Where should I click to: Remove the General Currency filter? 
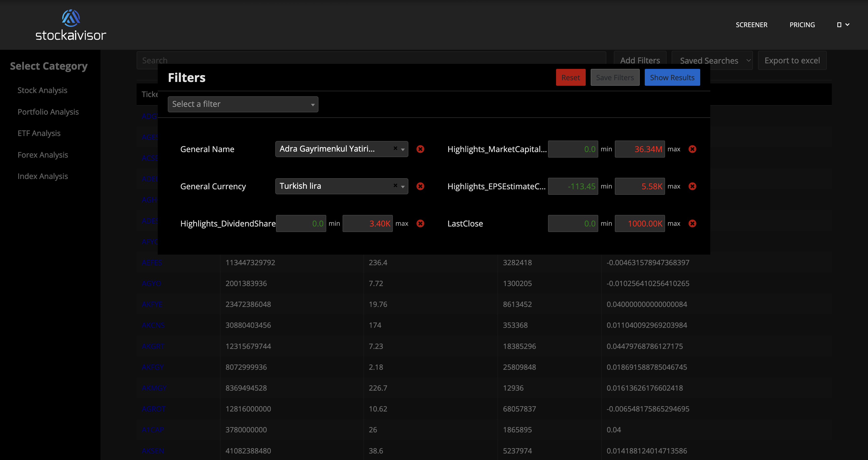click(x=420, y=186)
